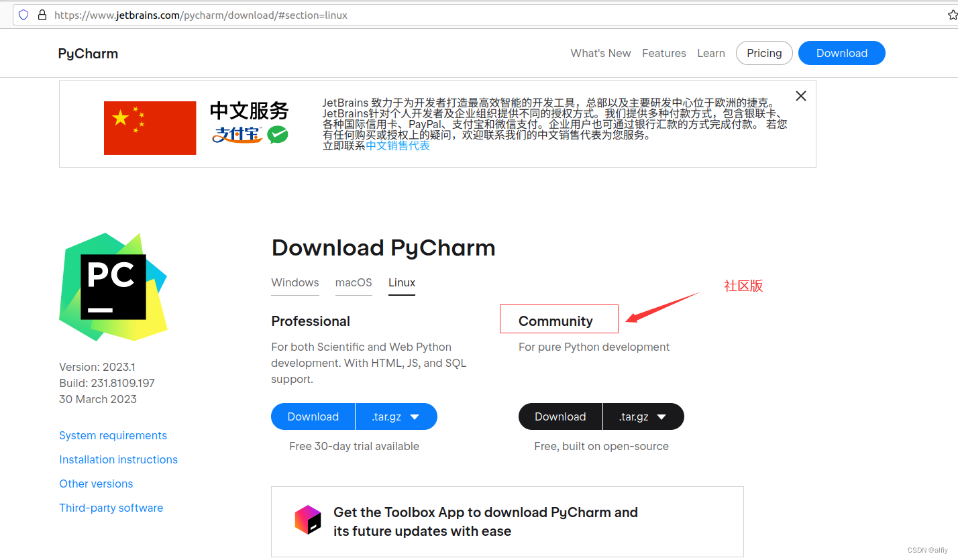The image size is (958, 560).
Task: Click the Toolbox App cube icon
Action: pos(308,520)
